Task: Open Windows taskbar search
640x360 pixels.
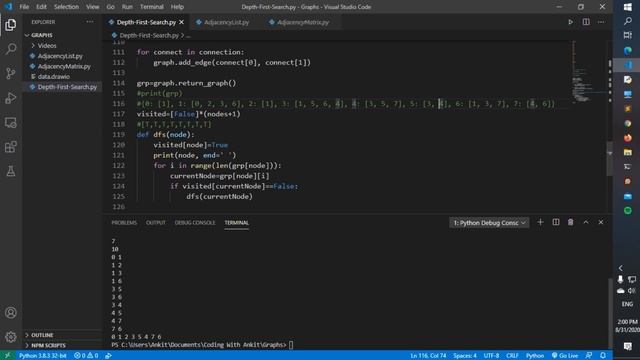Action: click(627, 21)
